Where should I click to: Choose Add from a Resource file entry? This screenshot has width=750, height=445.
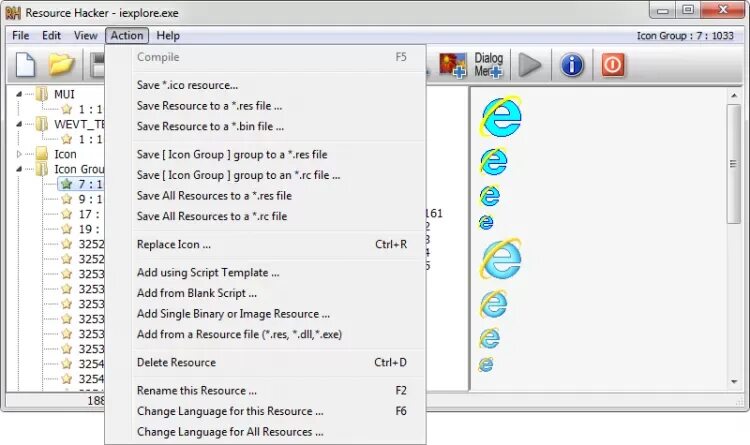pyautogui.click(x=265, y=334)
